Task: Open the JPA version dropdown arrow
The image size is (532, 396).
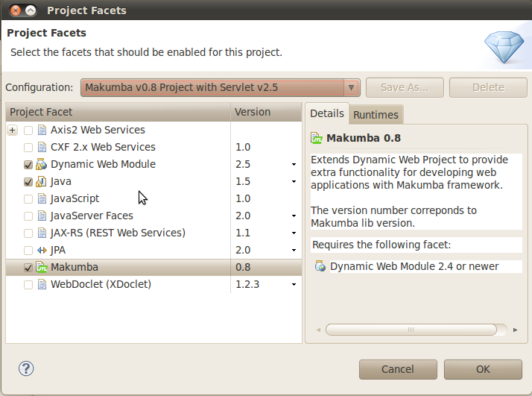Action: pyautogui.click(x=294, y=251)
